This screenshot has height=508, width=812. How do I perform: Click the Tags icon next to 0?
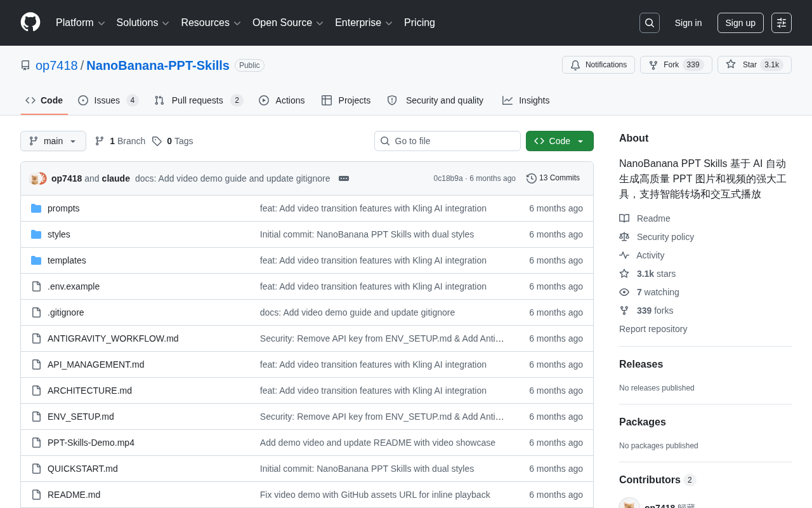pyautogui.click(x=157, y=141)
